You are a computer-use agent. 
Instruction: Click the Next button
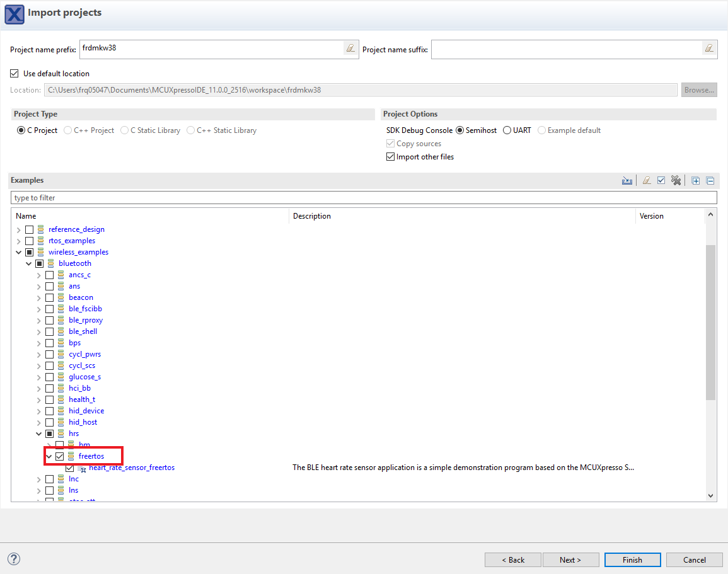click(x=570, y=560)
